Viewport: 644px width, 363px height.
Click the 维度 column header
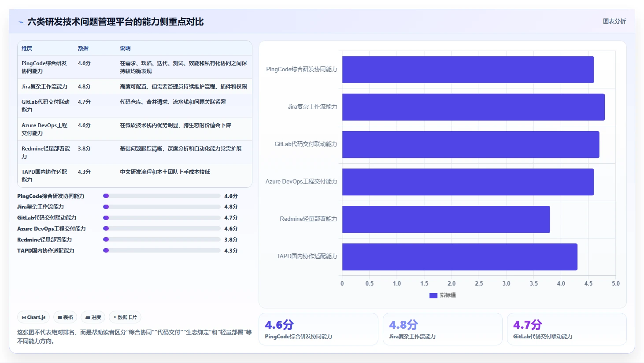point(27,48)
